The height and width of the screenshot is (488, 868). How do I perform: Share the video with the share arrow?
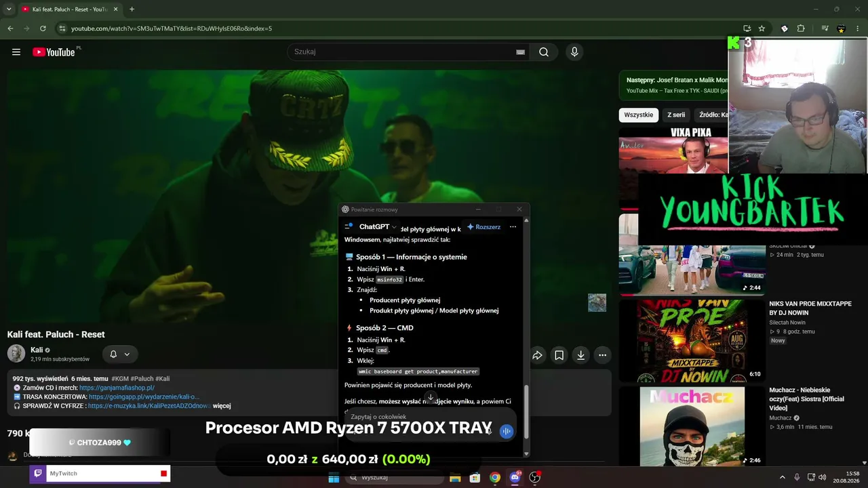[x=537, y=355]
